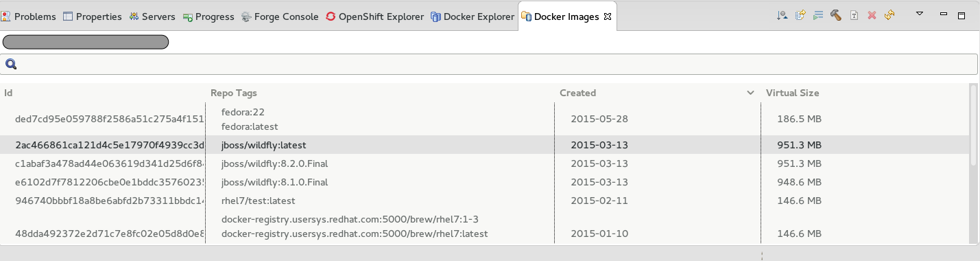Image resolution: width=980 pixels, height=261 pixels.
Task: Click the Docker Images tab icon
Action: tap(526, 16)
